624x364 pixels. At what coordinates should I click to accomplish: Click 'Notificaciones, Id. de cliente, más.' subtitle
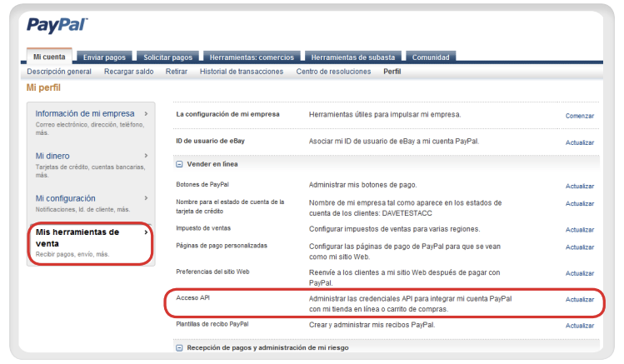click(82, 210)
